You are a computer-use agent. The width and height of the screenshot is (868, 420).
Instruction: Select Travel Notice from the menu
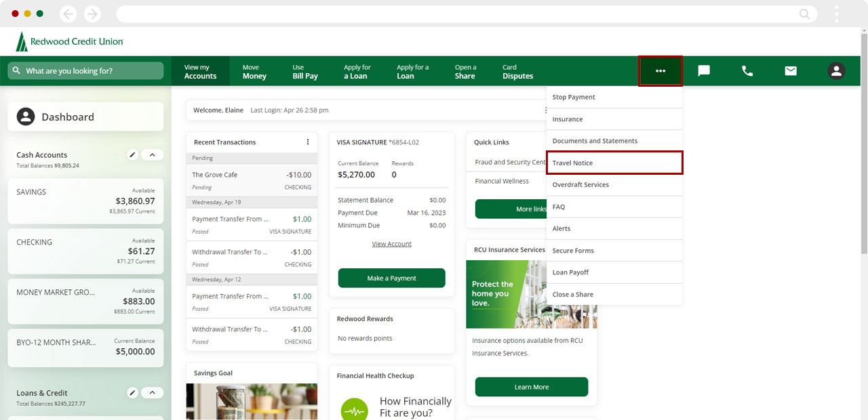tap(614, 163)
